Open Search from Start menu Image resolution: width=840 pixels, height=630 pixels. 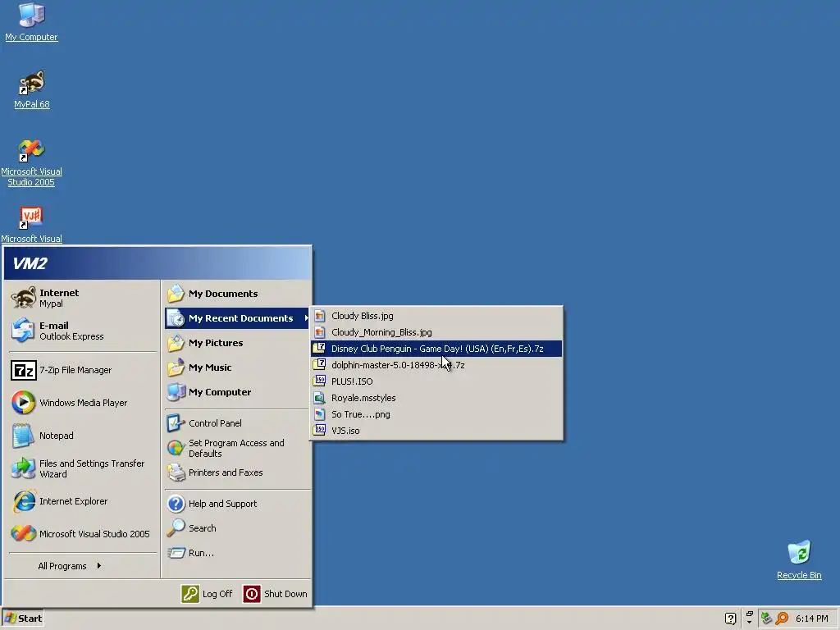point(237,528)
